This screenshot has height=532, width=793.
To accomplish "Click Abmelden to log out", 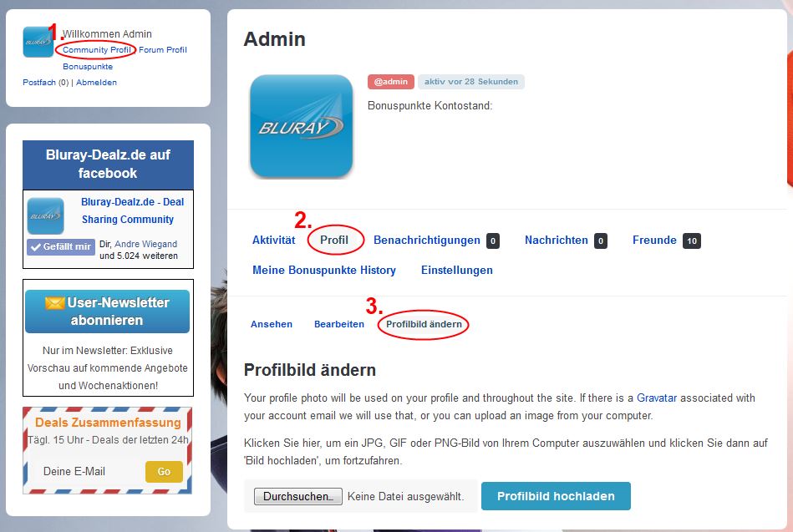I will pyautogui.click(x=97, y=83).
